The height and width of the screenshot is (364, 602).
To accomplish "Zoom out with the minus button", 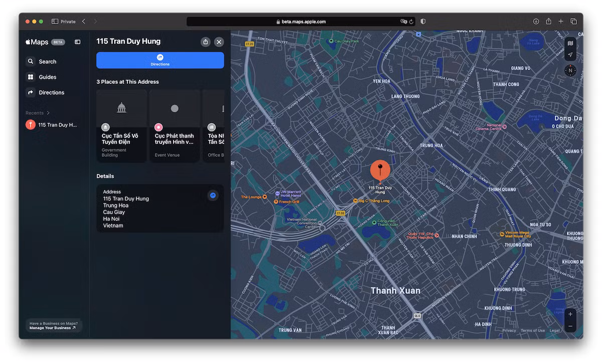I will [x=570, y=326].
